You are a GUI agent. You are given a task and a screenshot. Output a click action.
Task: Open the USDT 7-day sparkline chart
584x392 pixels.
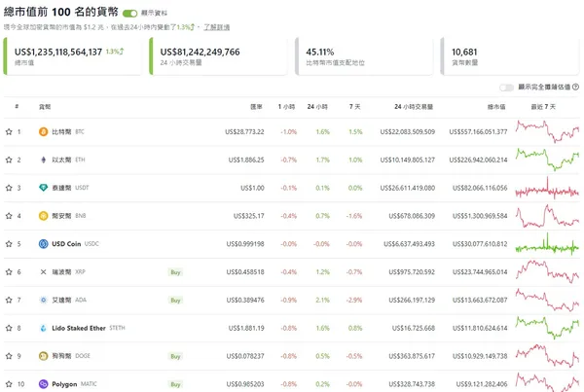[x=547, y=188]
